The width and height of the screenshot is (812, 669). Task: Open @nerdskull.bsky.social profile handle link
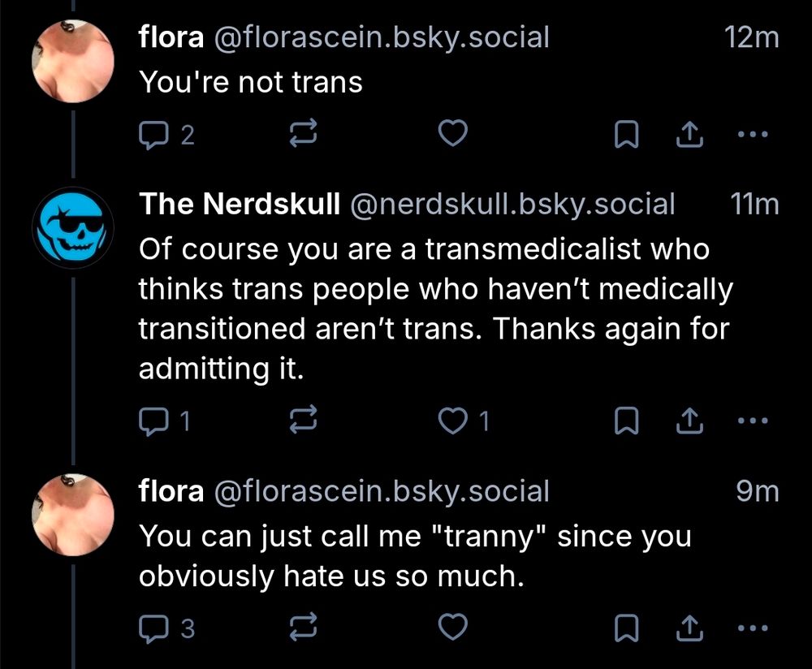(512, 205)
